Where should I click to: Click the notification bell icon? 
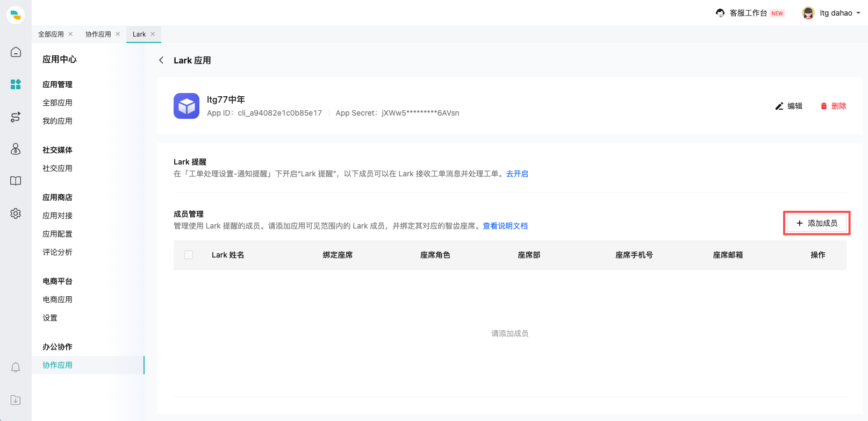tap(16, 367)
